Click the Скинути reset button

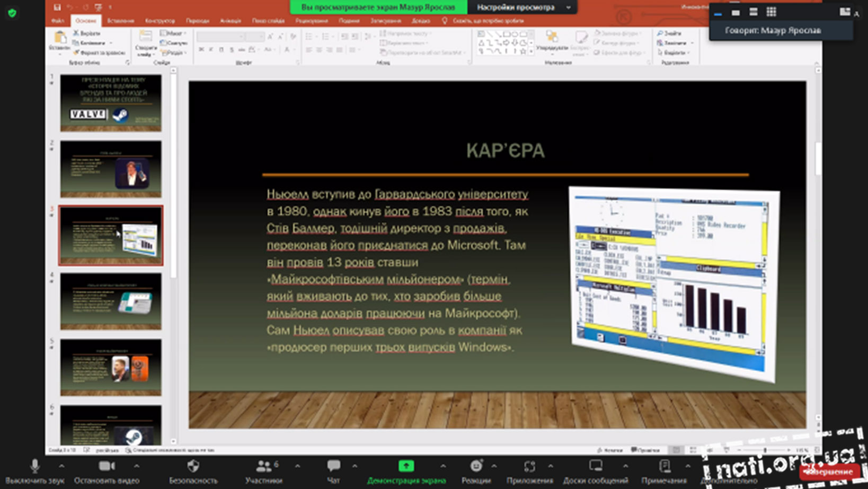pos(174,43)
